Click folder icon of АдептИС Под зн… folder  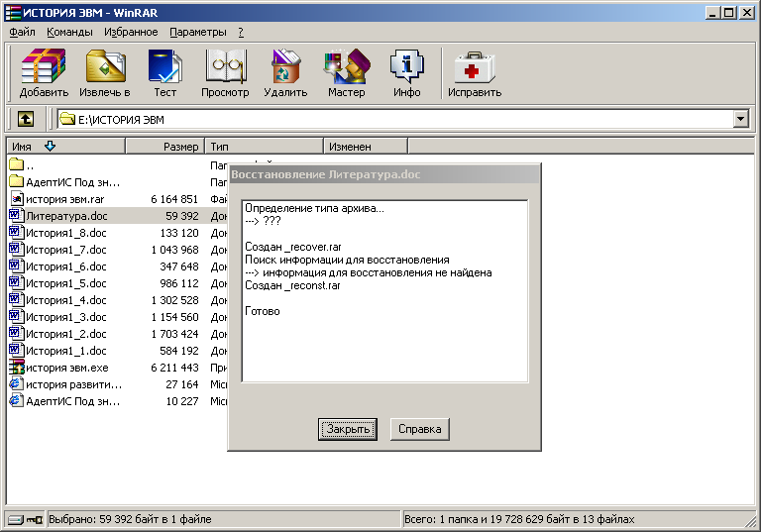click(x=16, y=181)
